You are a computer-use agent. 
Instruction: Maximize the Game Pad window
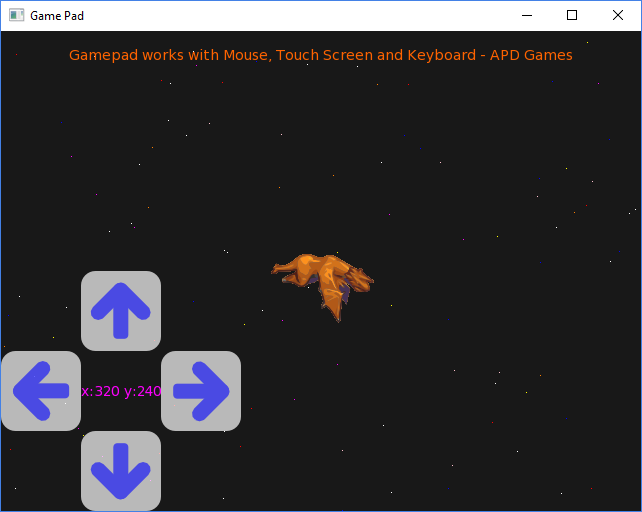click(572, 15)
